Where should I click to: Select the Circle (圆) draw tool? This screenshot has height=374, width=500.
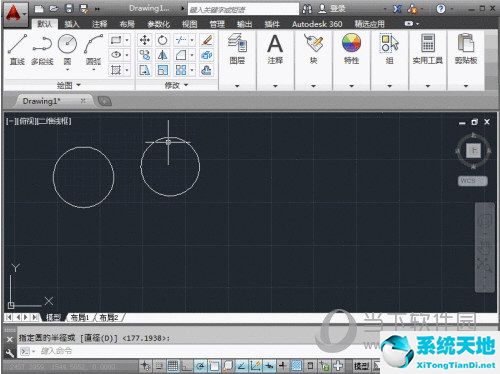[x=67, y=49]
